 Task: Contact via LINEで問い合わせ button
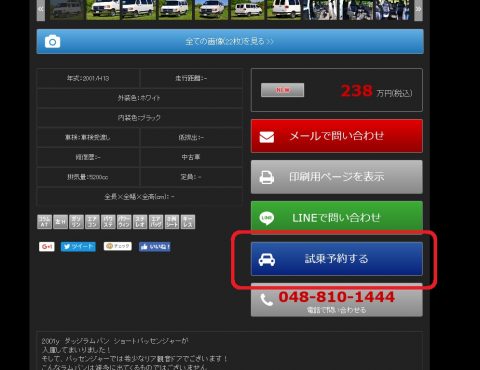click(337, 217)
